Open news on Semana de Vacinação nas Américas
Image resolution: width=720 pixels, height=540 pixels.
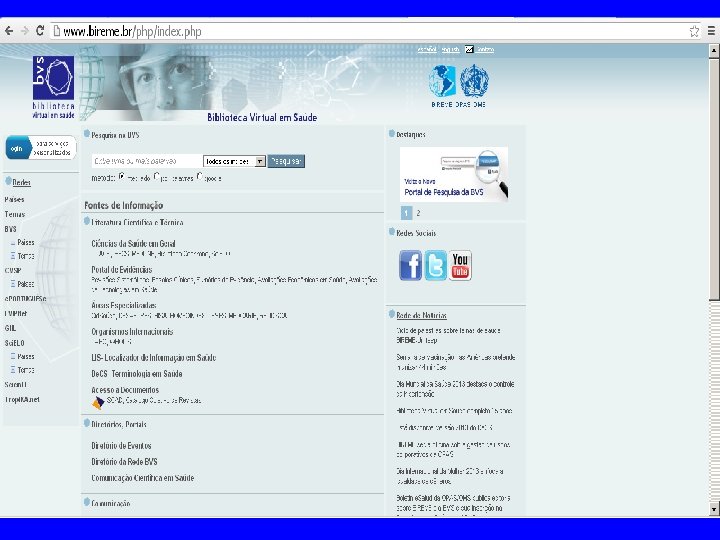click(x=456, y=362)
